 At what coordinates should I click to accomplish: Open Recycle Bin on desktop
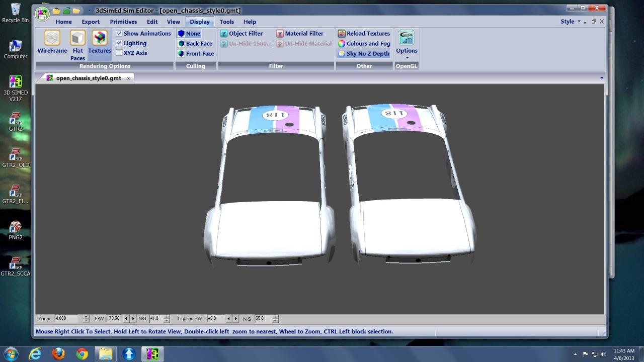[x=16, y=13]
